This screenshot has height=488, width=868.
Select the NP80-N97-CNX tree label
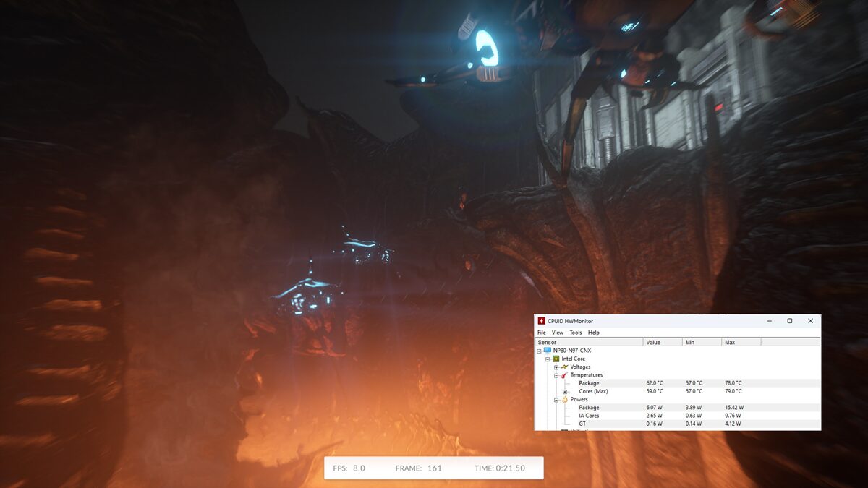pos(572,351)
